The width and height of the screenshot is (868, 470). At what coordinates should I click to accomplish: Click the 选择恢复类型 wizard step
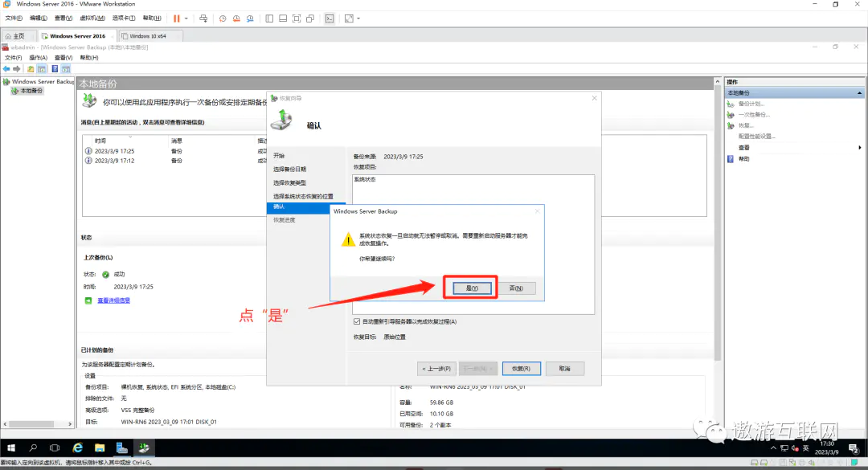click(289, 182)
